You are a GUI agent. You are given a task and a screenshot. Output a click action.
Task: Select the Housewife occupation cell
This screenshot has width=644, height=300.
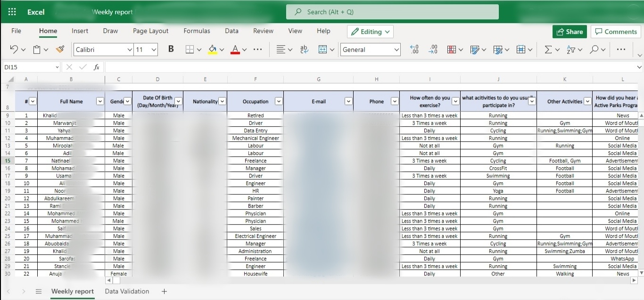(255, 274)
